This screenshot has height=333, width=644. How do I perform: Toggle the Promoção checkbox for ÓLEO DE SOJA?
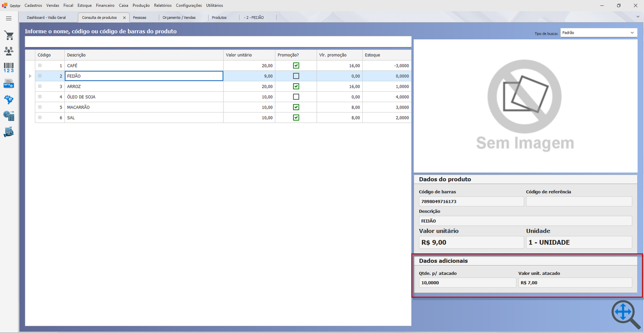[296, 97]
